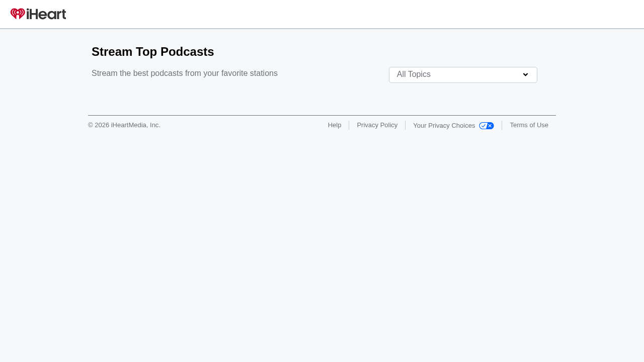Image resolution: width=644 pixels, height=362 pixels.
Task: Open the Terms of Use link
Action: 529,125
